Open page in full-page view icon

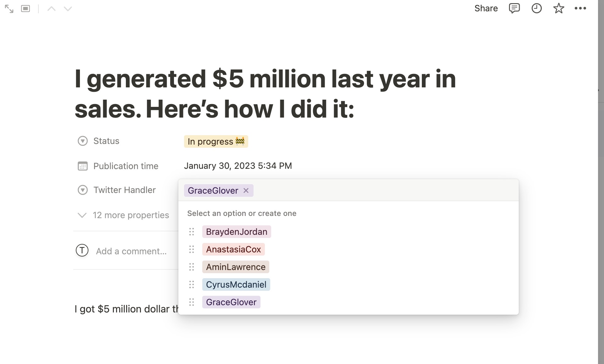[9, 9]
